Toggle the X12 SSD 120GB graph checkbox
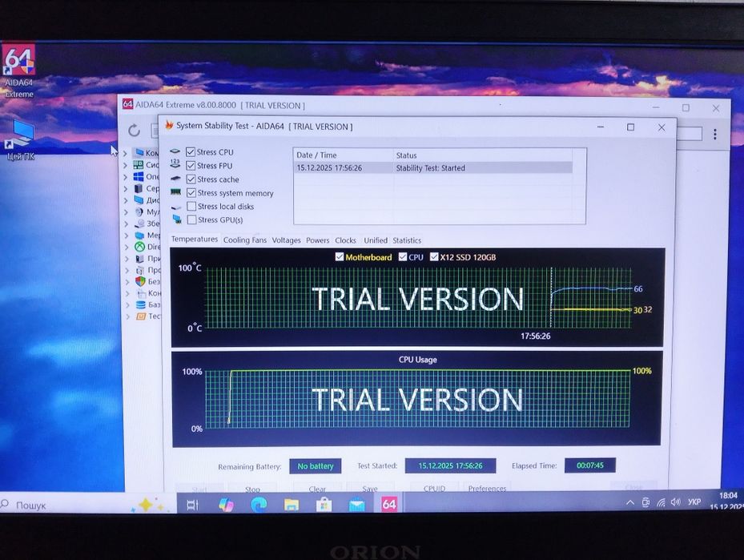Viewport: 744px width, 560px height. pyautogui.click(x=434, y=256)
